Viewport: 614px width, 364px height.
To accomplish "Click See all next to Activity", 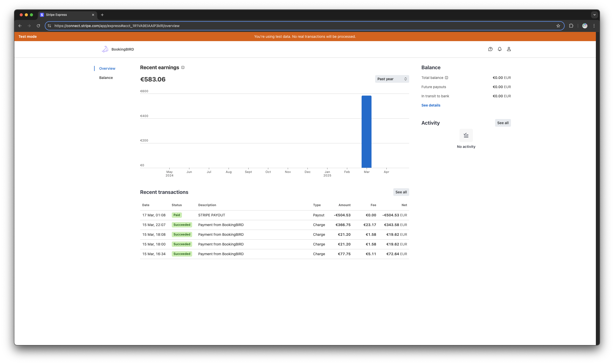I will click(x=503, y=123).
